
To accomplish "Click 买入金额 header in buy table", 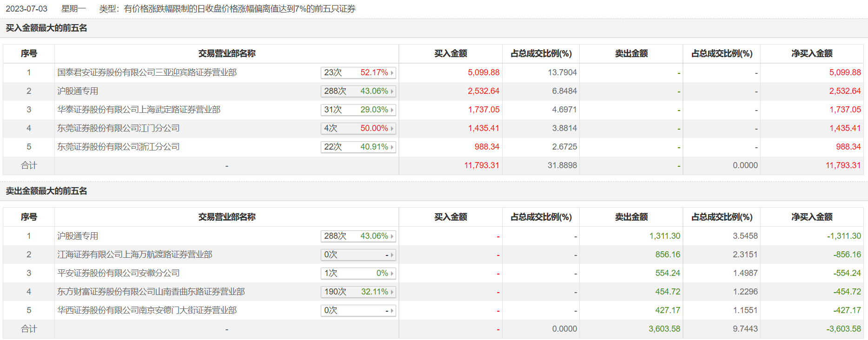I will coord(451,54).
